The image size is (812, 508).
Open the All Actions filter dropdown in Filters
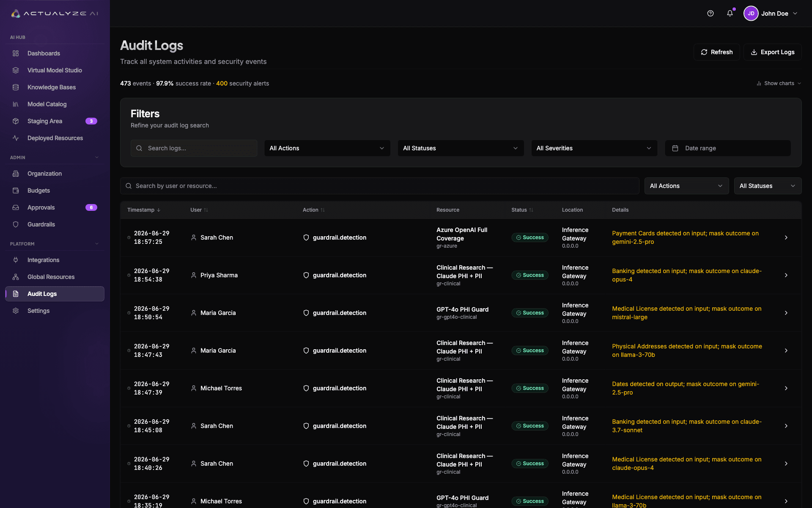(327, 148)
